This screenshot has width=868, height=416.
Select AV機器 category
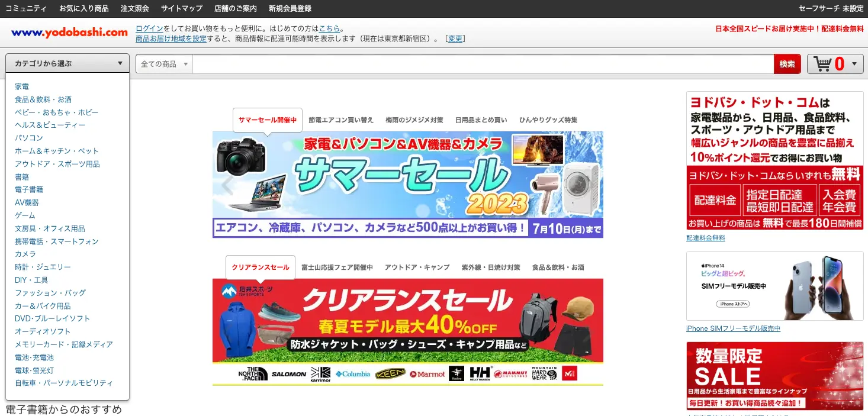[x=27, y=202]
